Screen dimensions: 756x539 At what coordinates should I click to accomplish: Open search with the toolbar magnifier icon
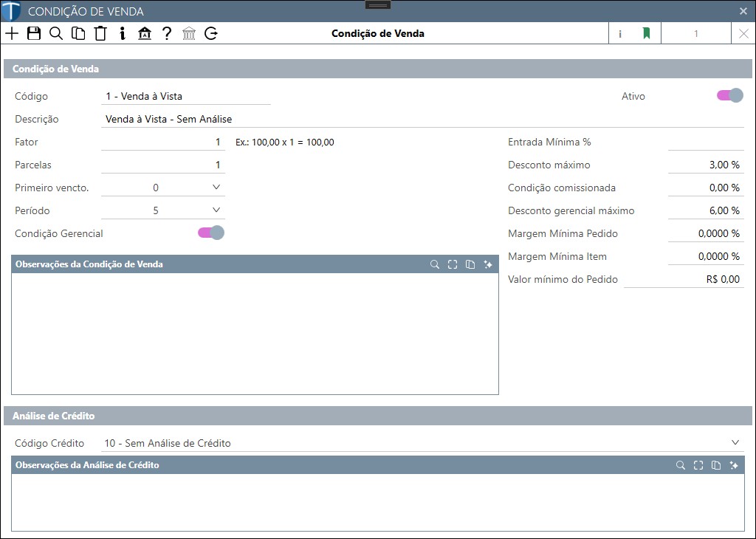coord(56,33)
